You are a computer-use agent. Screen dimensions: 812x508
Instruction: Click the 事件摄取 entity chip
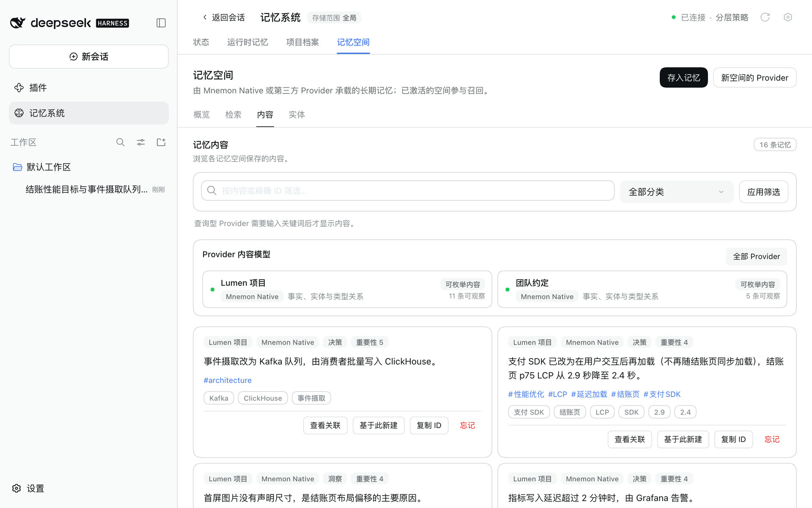pos(311,398)
